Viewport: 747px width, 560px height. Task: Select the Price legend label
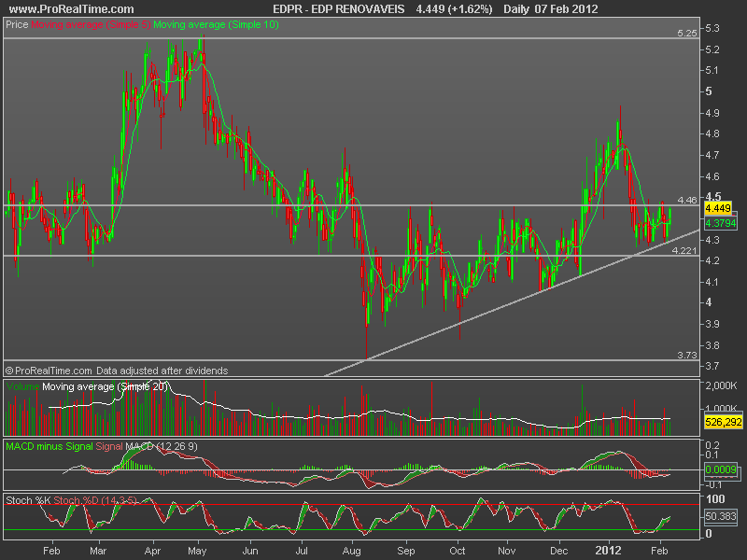[17, 24]
